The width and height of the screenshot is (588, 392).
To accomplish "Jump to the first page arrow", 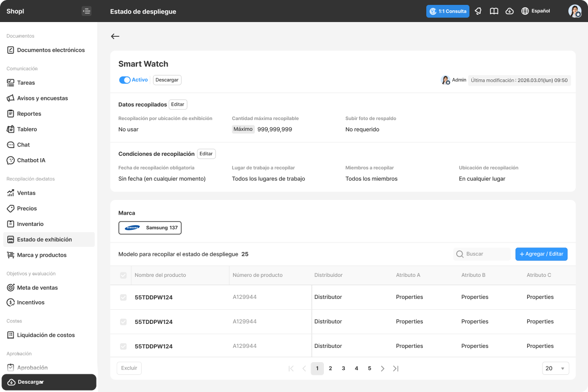I will (291, 368).
